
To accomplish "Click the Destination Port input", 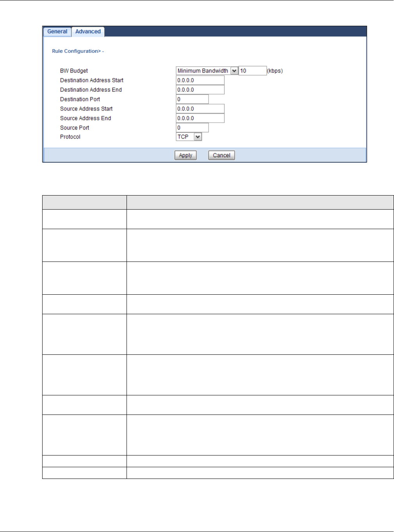I will [192, 99].
